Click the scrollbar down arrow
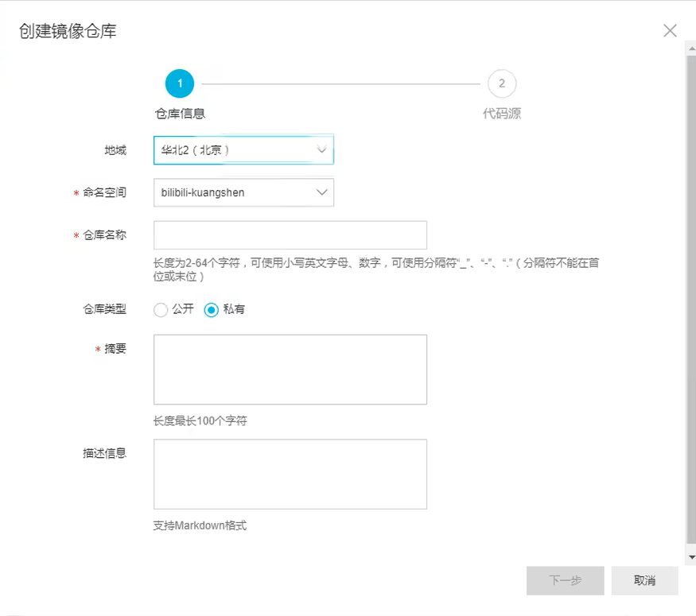The image size is (696, 616). [x=691, y=557]
